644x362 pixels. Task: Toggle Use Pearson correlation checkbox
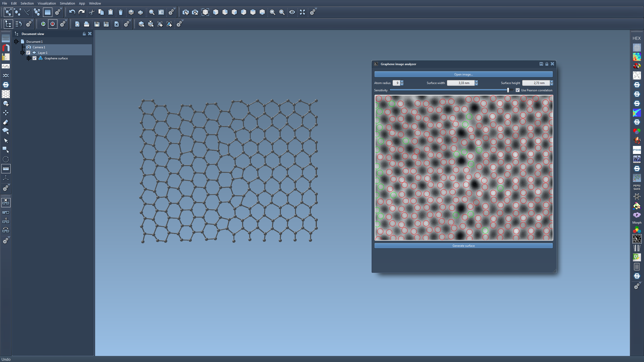pyautogui.click(x=518, y=90)
